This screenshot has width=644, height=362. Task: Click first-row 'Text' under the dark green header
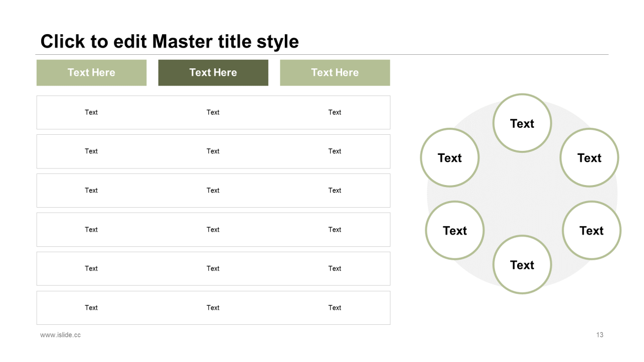(213, 112)
